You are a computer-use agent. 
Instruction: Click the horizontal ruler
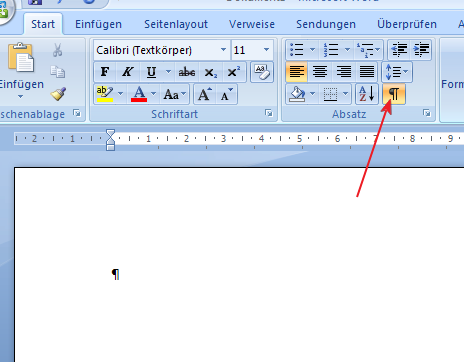(239, 138)
